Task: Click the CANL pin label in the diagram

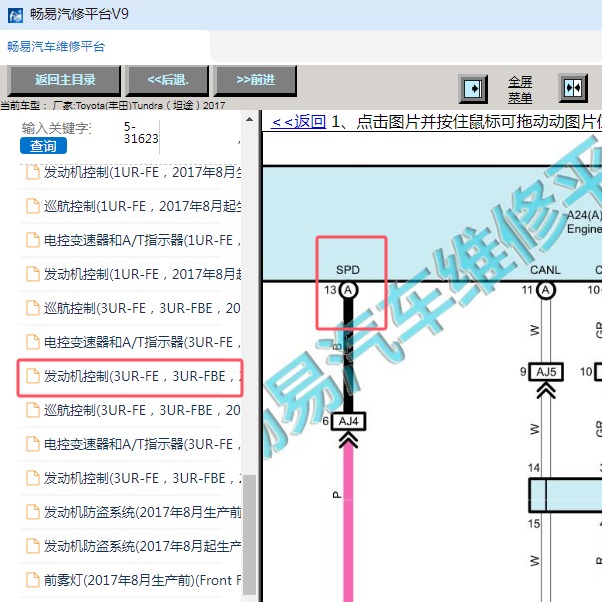Action: [545, 270]
